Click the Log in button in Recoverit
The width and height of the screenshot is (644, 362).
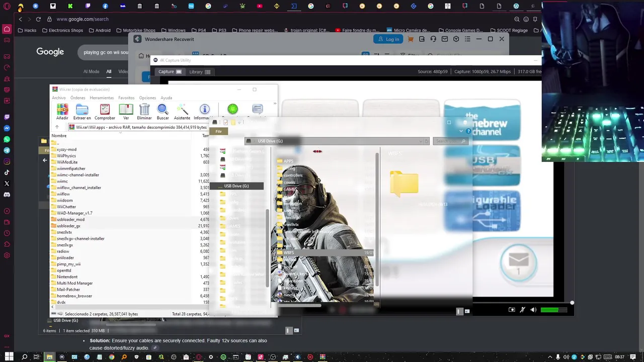pos(388,39)
